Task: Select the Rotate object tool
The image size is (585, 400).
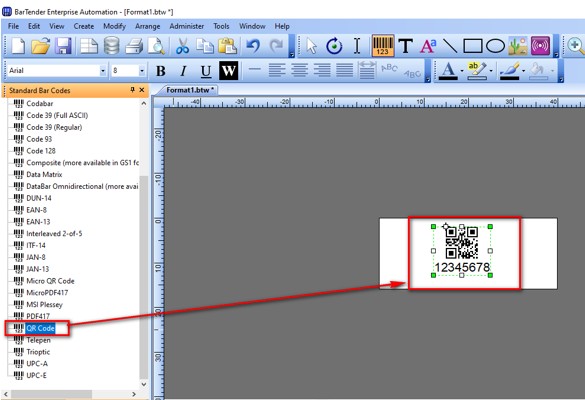Action: (x=334, y=46)
